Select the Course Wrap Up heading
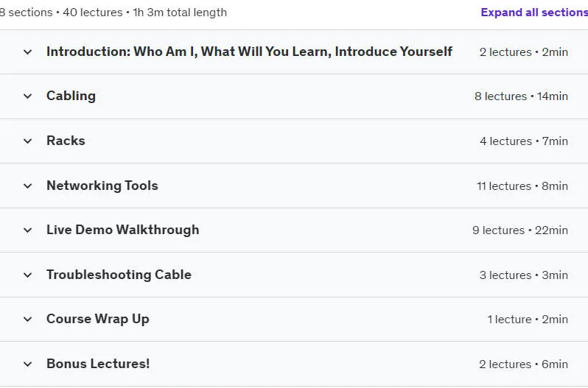This screenshot has width=588, height=388. pyautogui.click(x=98, y=319)
